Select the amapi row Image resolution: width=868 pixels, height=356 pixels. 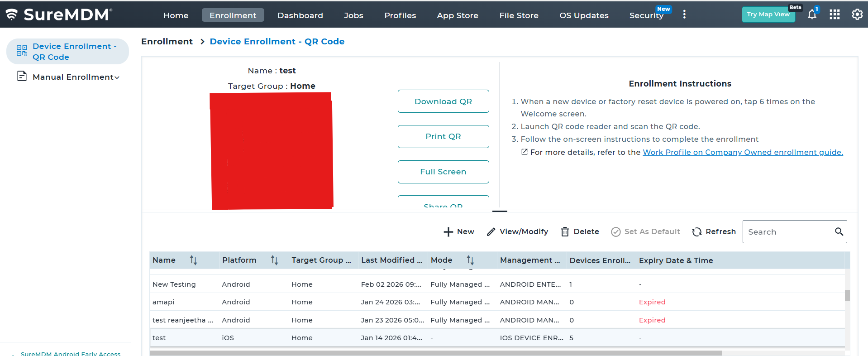pyautogui.click(x=497, y=302)
